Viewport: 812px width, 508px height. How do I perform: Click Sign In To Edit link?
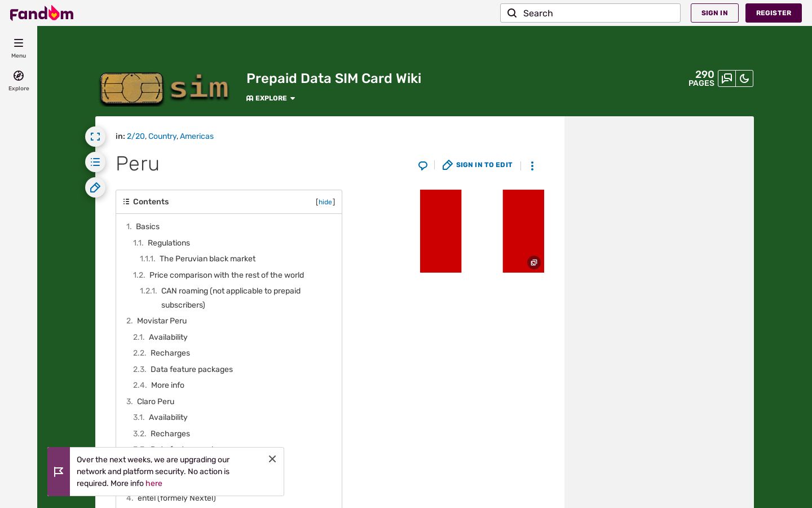point(478,165)
